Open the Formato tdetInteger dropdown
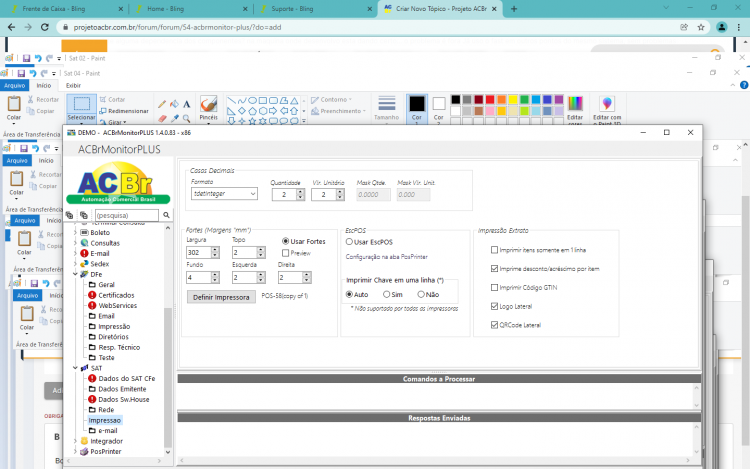 click(224, 194)
